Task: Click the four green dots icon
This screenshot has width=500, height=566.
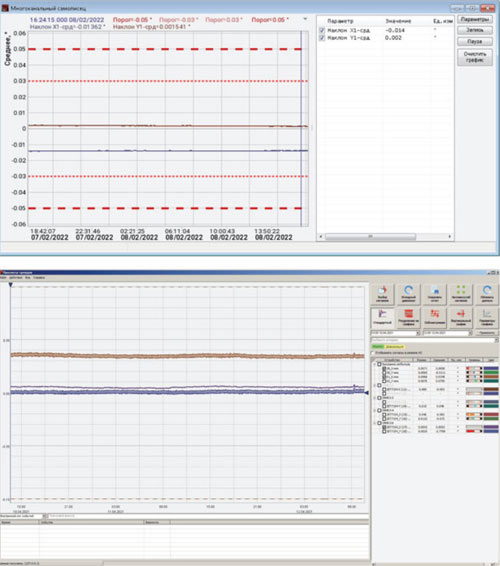Action: click(461, 294)
